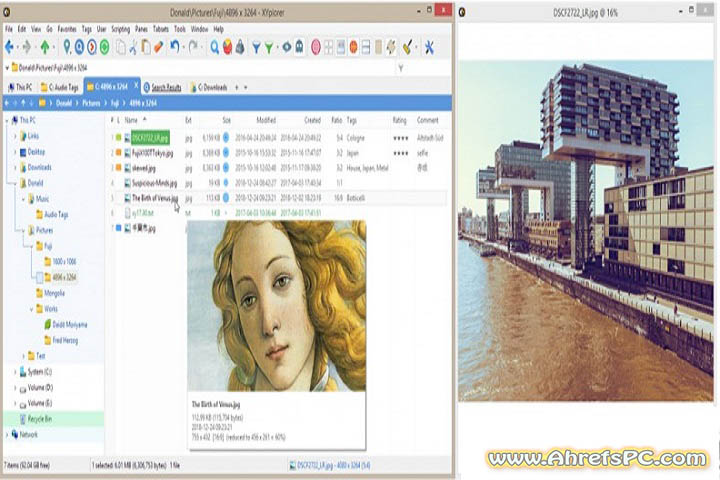720x480 pixels.
Task: Click the green label of DSCF2722_LR.jpg
Action: click(x=118, y=137)
